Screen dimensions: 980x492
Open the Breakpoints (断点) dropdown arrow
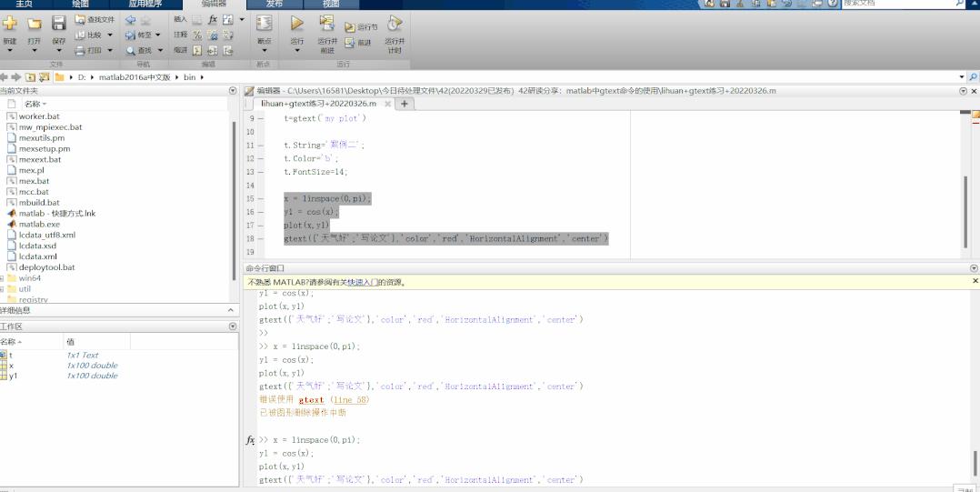point(265,51)
